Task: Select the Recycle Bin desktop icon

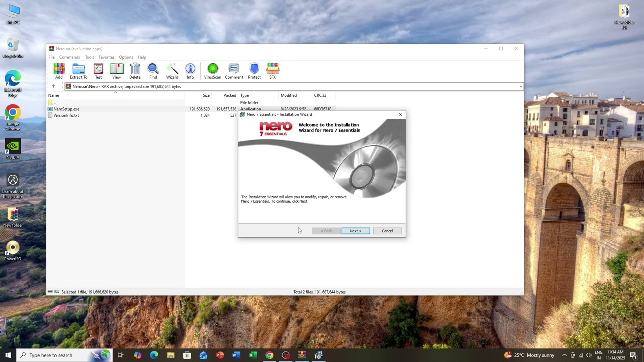Action: coord(13,49)
